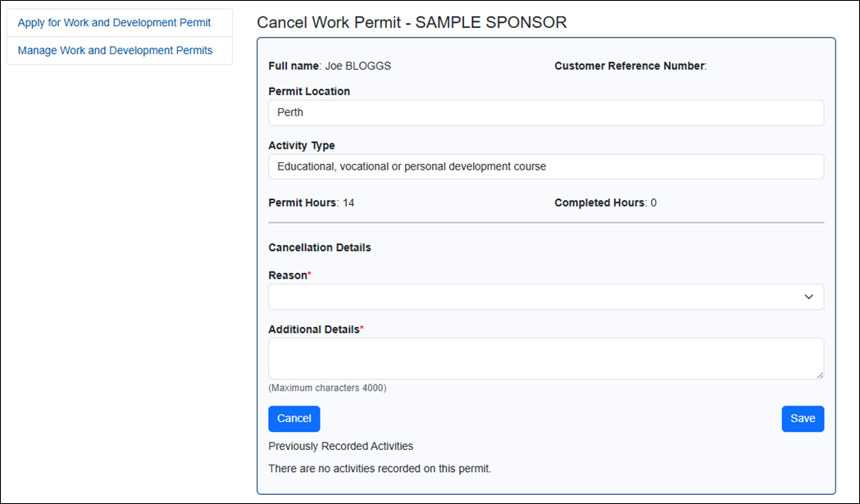This screenshot has height=504, width=860.
Task: Click the Cancellation Details section heading
Action: click(320, 247)
